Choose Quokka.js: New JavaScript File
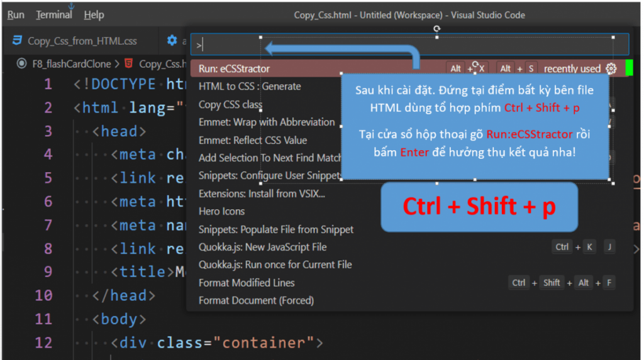This screenshot has height=360, width=644. pyautogui.click(x=262, y=247)
